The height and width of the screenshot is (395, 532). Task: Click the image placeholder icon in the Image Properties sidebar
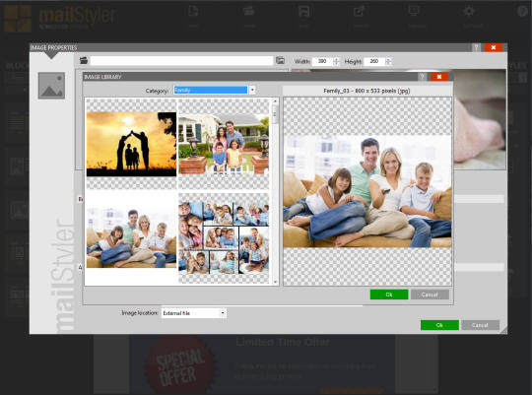pyautogui.click(x=51, y=86)
